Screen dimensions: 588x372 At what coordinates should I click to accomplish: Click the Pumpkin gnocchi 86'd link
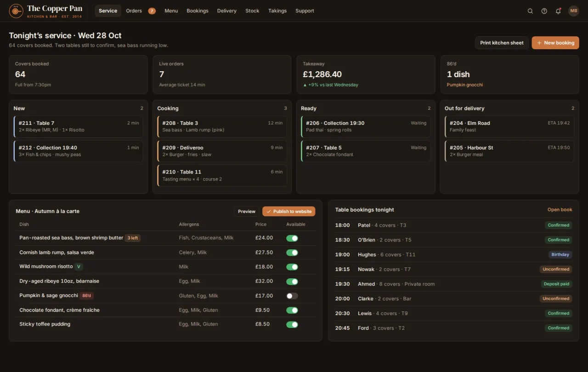465,85
